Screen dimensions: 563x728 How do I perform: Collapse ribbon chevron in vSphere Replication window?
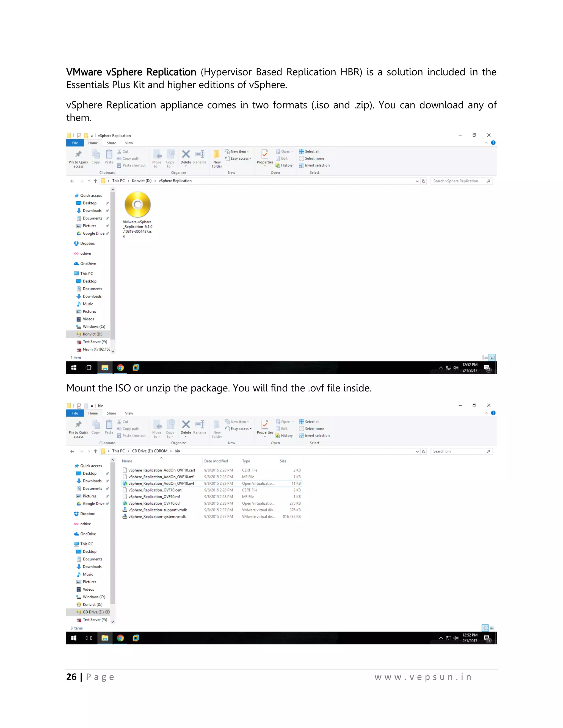pos(486,143)
